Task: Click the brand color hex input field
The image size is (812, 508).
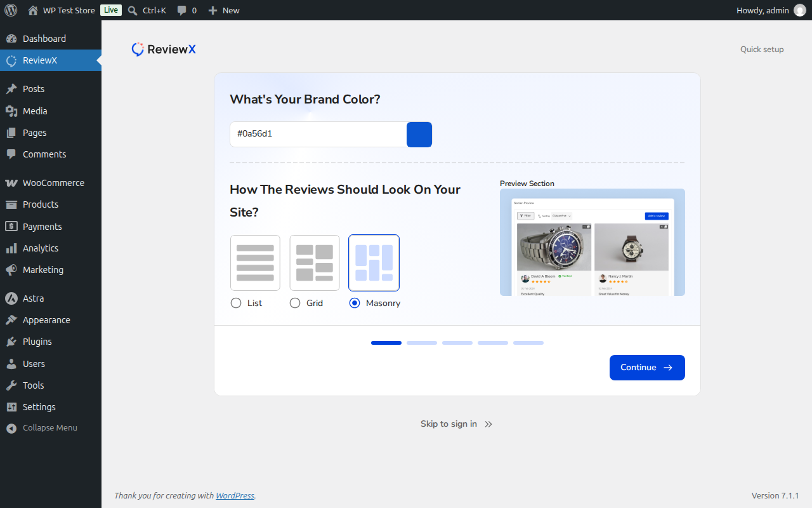Action: pyautogui.click(x=318, y=135)
